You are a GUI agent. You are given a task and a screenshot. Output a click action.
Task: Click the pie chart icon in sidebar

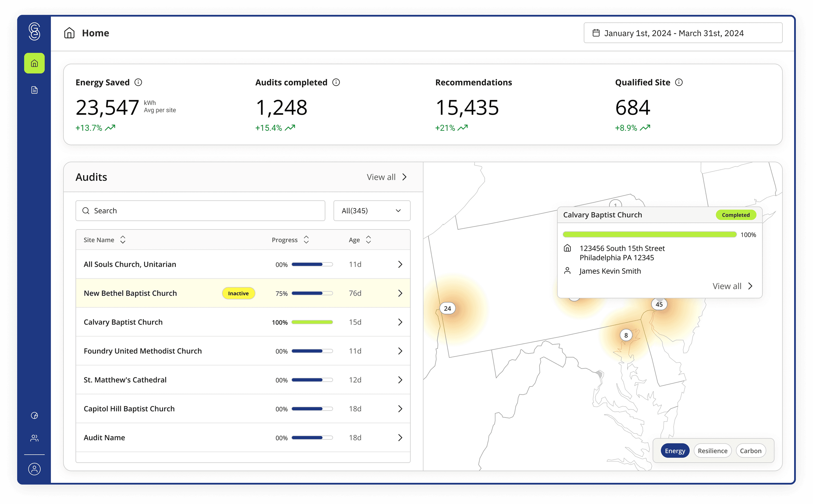34,415
